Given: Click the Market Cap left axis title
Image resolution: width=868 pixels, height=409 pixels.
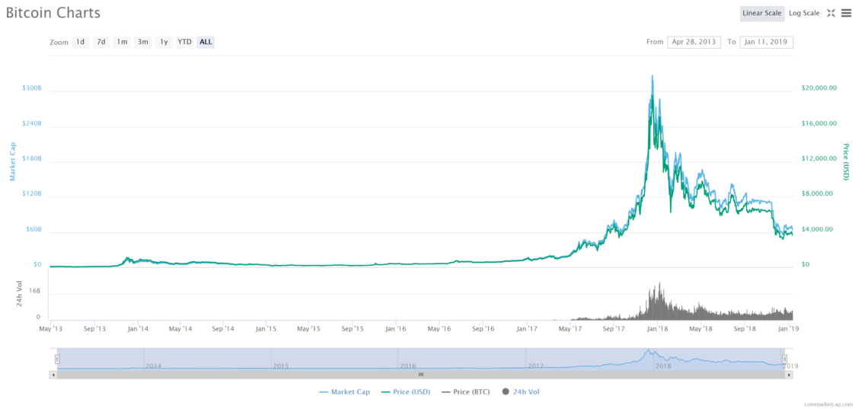Looking at the screenshot, I should point(13,161).
